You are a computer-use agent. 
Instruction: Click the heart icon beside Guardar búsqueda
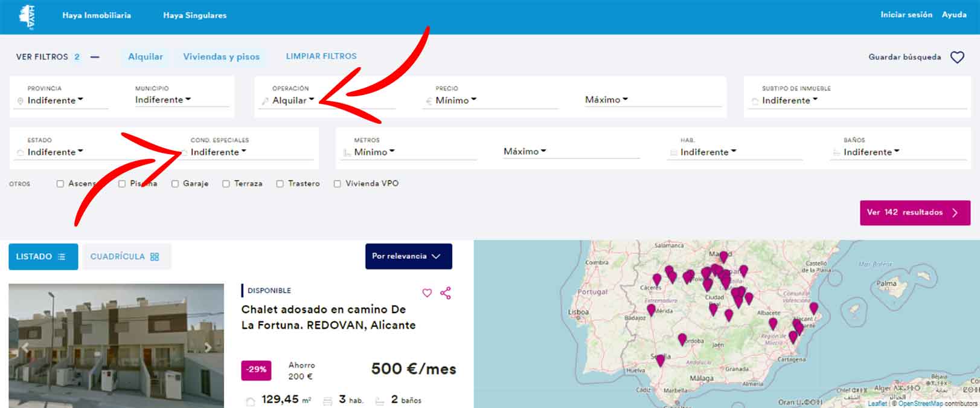tap(957, 57)
